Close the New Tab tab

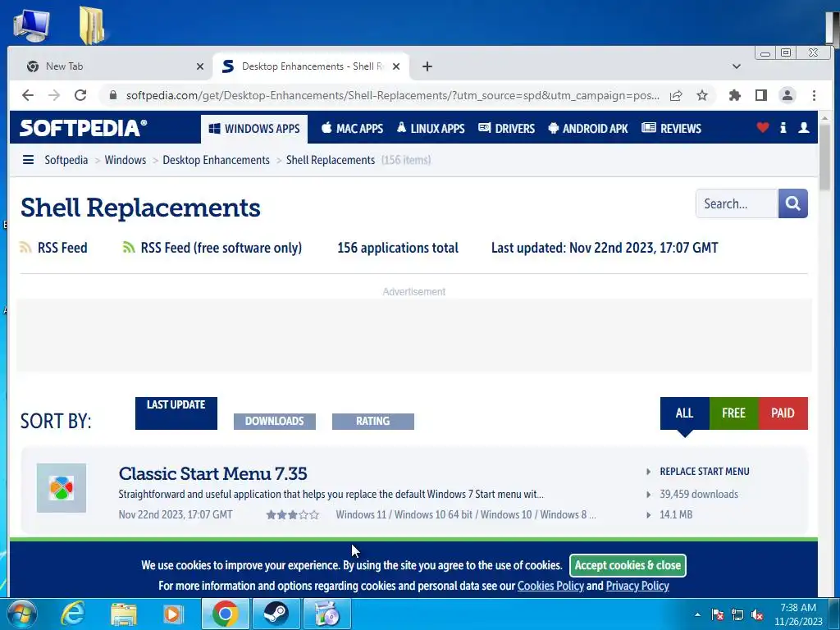200,66
